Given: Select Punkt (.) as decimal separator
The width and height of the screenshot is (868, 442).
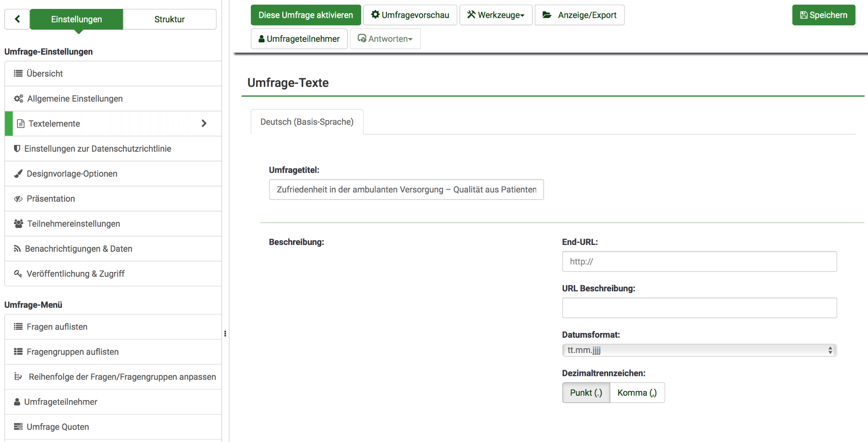Looking at the screenshot, I should (586, 393).
